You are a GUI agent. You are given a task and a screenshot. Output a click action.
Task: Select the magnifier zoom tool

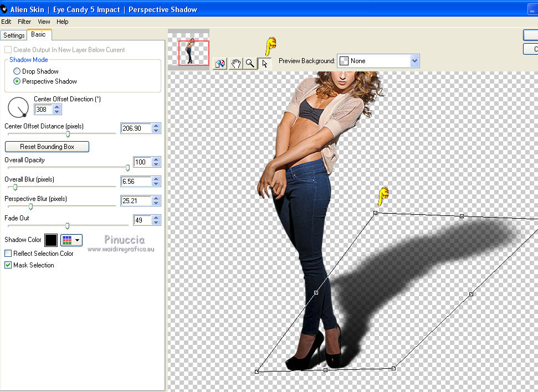pos(250,64)
